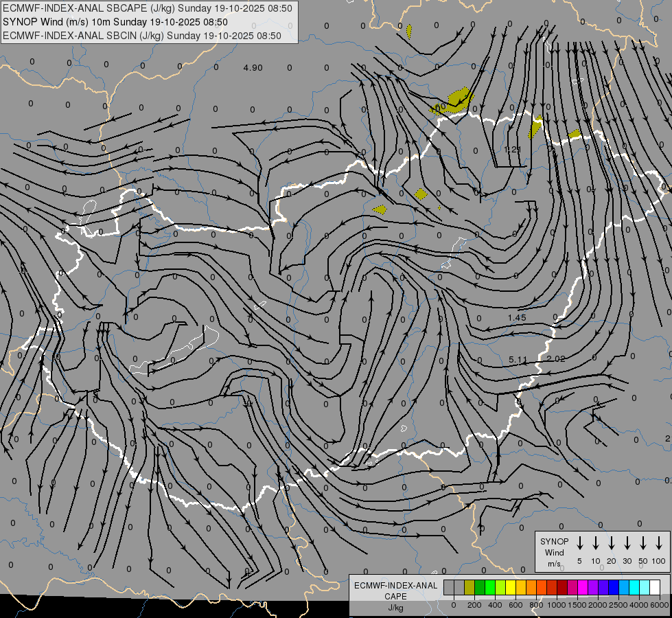Click the 1.45 value on the map

coord(517,318)
